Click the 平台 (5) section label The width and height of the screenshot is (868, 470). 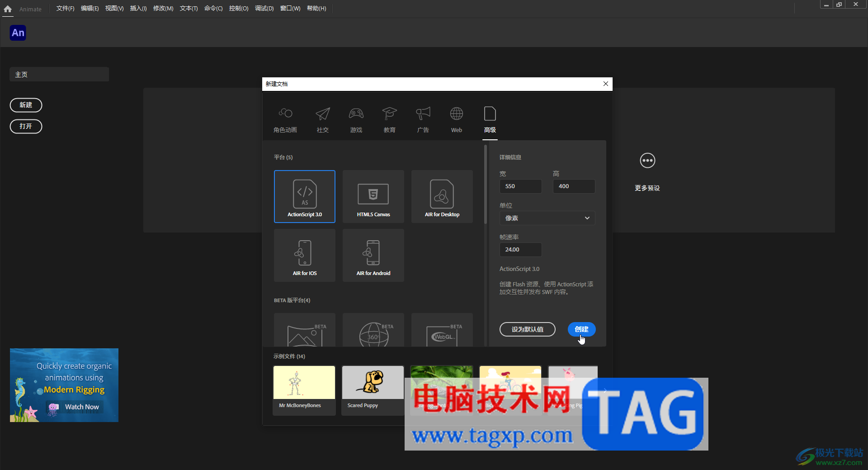(x=283, y=157)
